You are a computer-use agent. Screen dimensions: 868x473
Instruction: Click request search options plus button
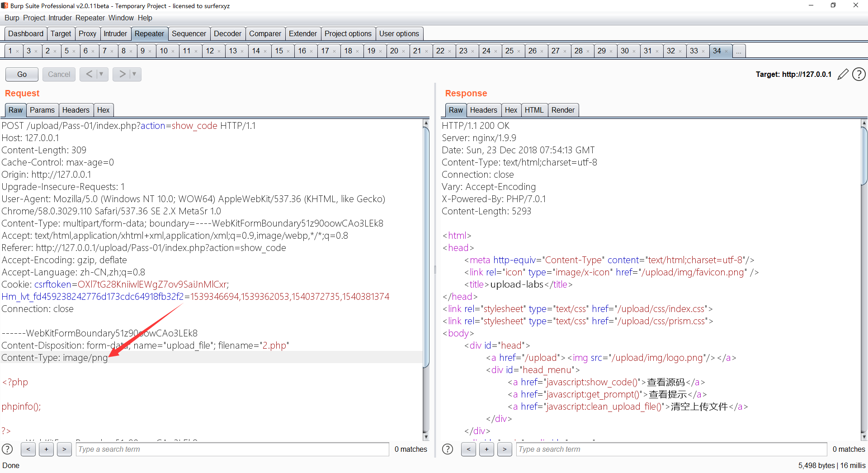pos(46,449)
